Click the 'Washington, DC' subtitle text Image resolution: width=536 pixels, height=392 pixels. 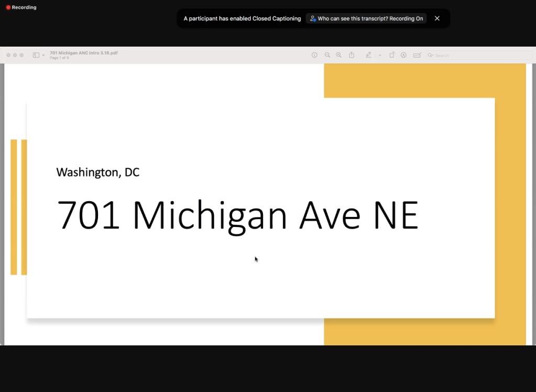98,172
